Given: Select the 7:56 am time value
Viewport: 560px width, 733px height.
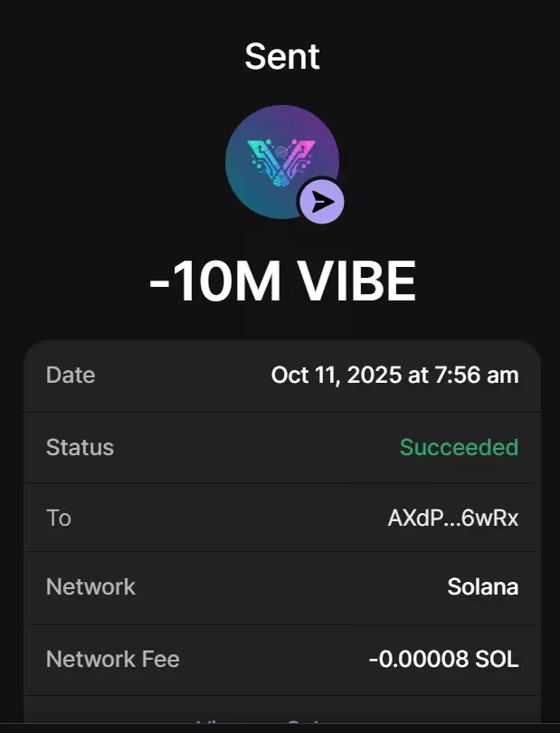Looking at the screenshot, I should point(472,375).
